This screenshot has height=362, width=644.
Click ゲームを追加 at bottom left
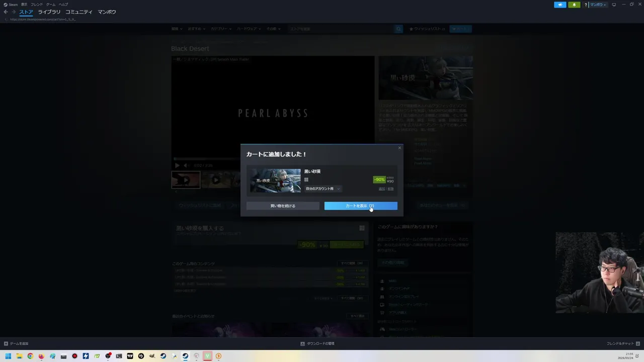point(16,344)
